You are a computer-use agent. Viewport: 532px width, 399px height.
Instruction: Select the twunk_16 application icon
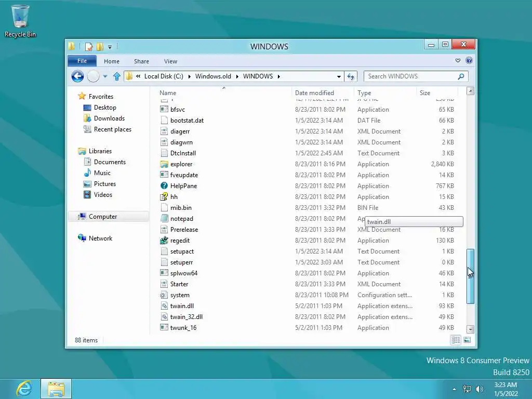pyautogui.click(x=164, y=328)
